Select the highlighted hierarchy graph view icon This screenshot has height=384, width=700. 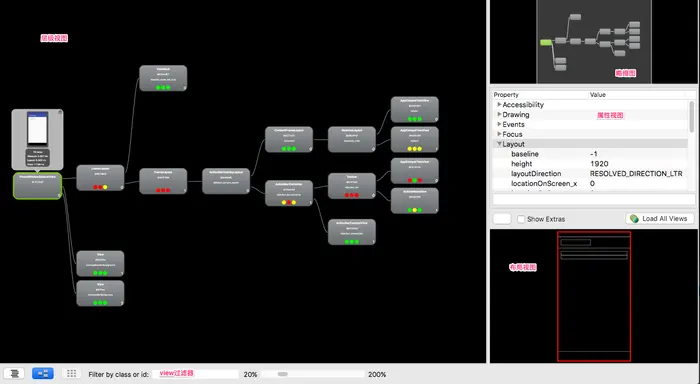43,373
